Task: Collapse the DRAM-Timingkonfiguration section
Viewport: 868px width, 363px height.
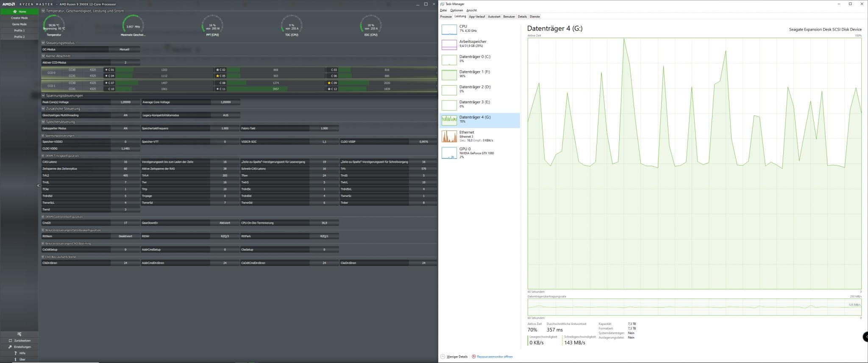Action: click(x=43, y=156)
